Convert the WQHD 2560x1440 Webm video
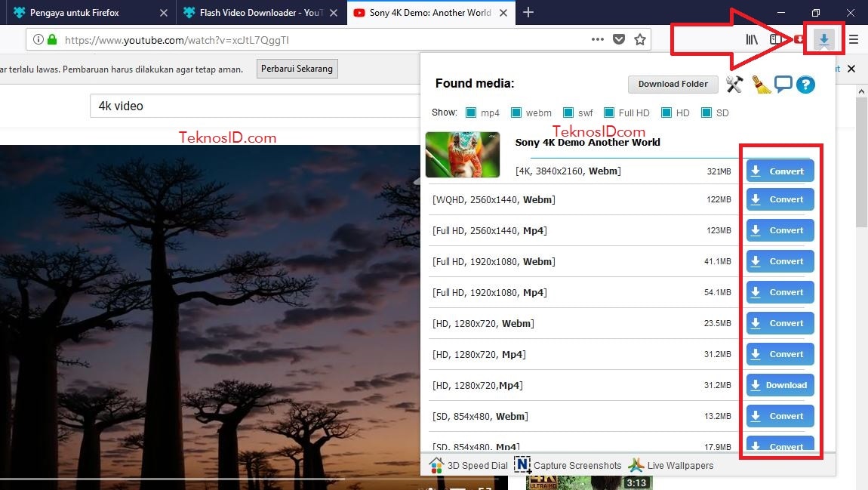868x490 pixels. click(780, 199)
